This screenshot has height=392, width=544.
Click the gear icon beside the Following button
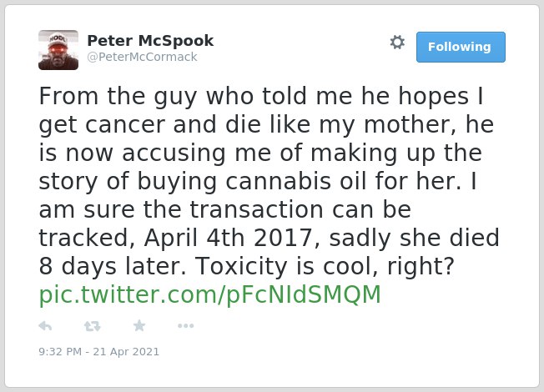397,43
